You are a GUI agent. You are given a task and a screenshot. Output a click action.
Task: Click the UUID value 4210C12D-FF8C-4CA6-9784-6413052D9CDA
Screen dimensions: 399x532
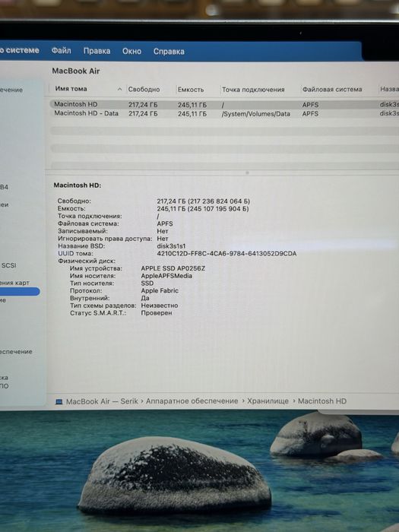226,253
